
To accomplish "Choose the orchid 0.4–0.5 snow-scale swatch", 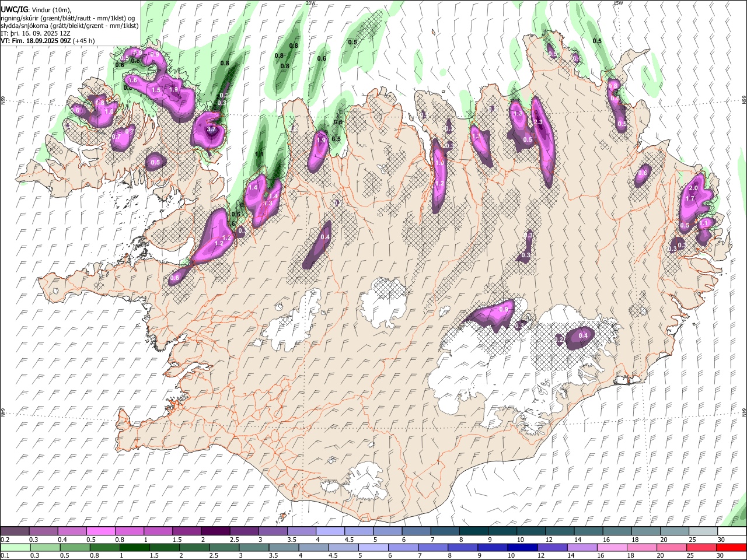I will tap(72, 531).
